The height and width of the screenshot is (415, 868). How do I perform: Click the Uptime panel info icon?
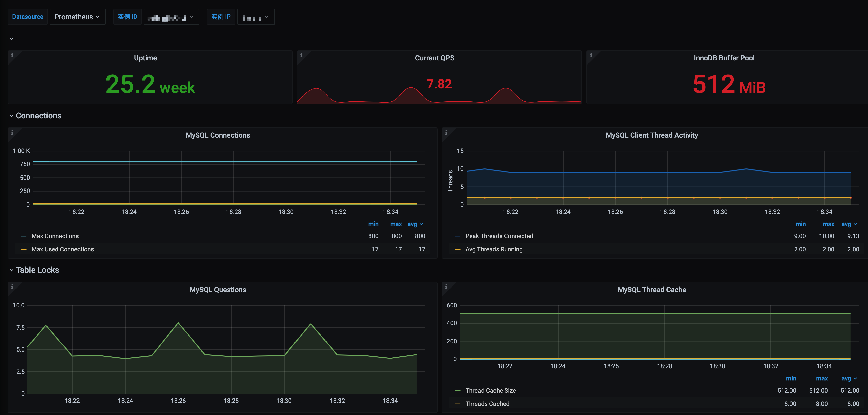click(x=12, y=55)
